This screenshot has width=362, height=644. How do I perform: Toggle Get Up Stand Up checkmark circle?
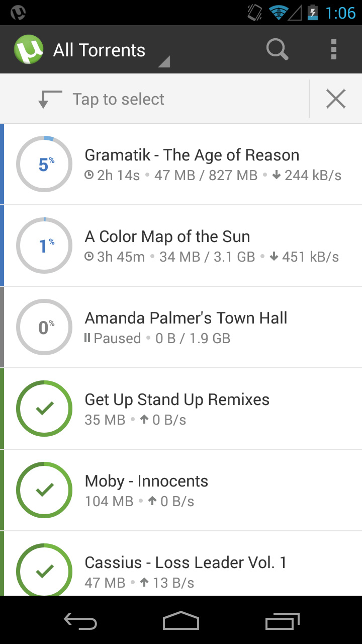44,409
